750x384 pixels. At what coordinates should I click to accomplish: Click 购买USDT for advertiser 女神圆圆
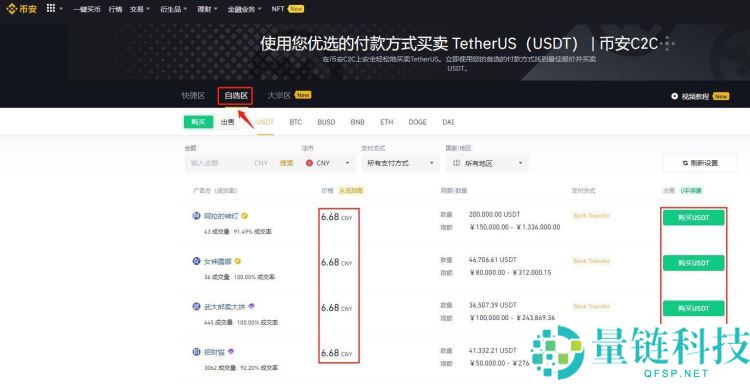click(694, 263)
